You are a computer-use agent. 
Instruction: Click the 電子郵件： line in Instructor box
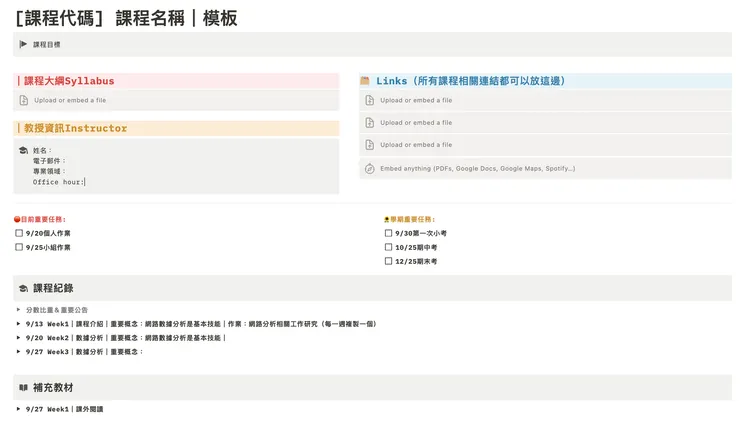coord(50,161)
